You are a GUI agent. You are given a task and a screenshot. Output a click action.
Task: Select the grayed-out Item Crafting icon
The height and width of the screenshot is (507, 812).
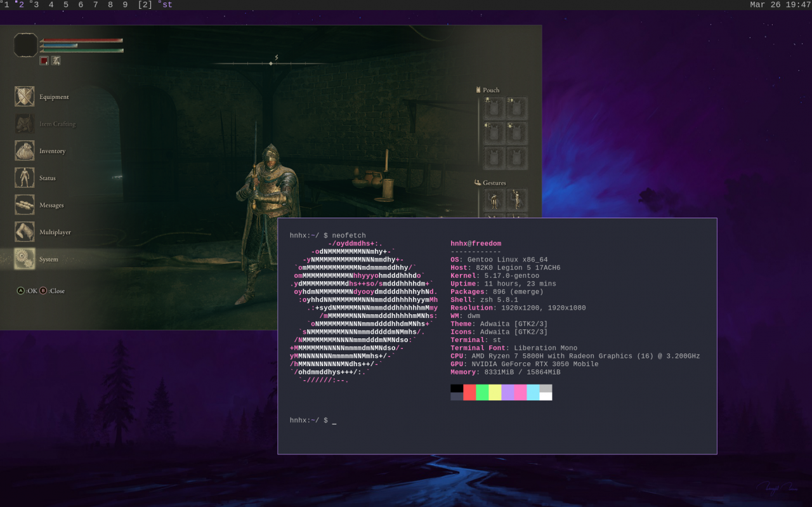pyautogui.click(x=25, y=124)
